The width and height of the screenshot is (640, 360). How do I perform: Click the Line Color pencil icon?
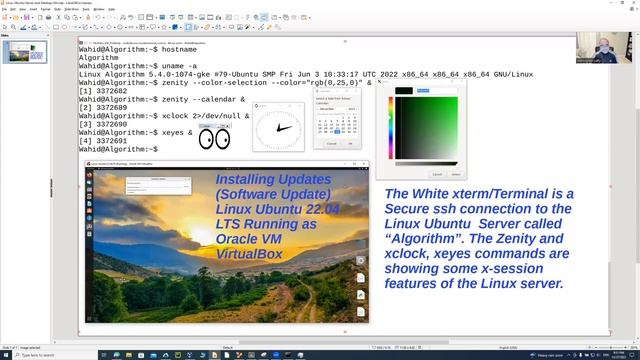pyautogui.click(x=23, y=27)
